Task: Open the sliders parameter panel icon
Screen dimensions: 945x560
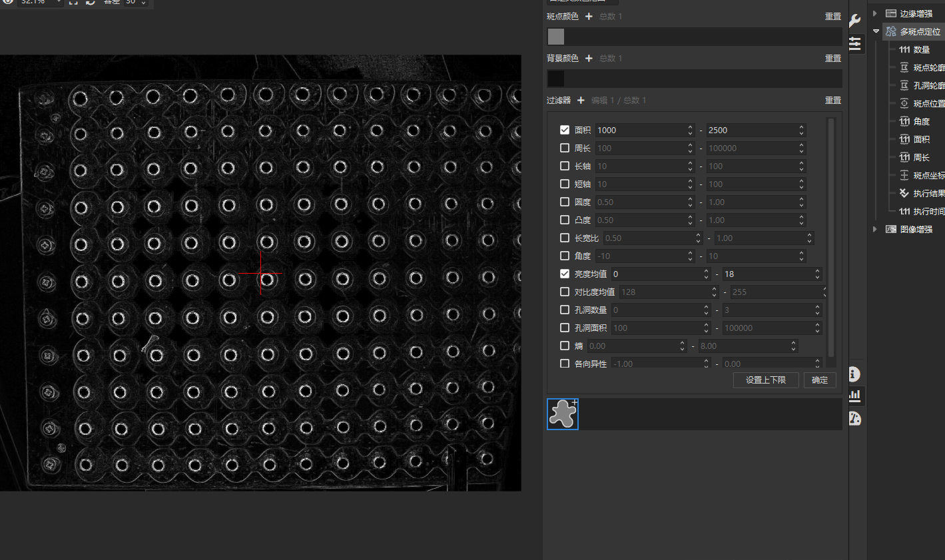Action: coord(855,44)
